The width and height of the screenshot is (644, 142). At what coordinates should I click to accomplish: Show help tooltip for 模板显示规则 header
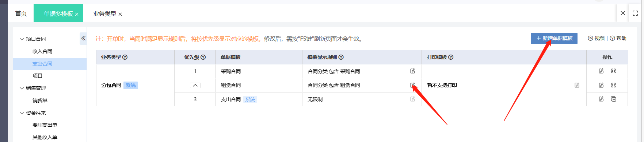pos(341,57)
